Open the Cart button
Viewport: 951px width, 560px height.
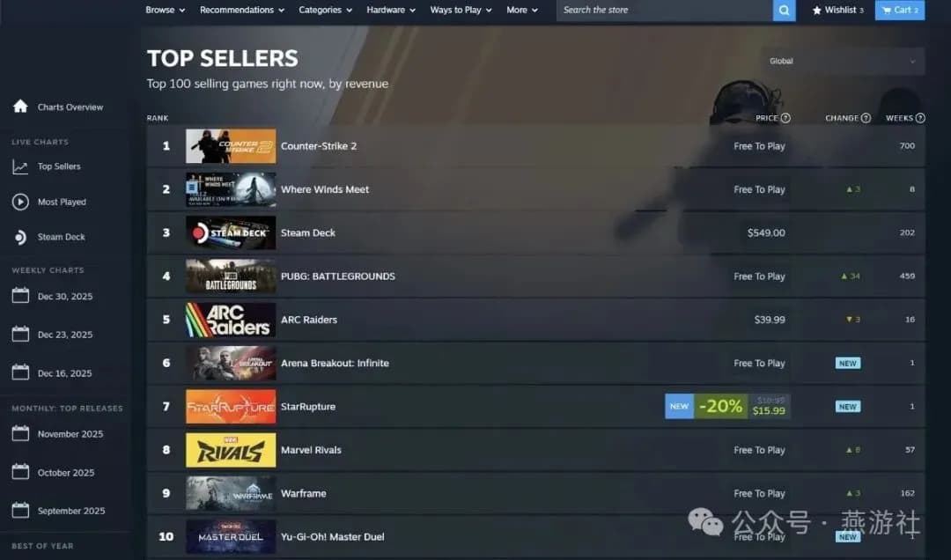tap(899, 10)
